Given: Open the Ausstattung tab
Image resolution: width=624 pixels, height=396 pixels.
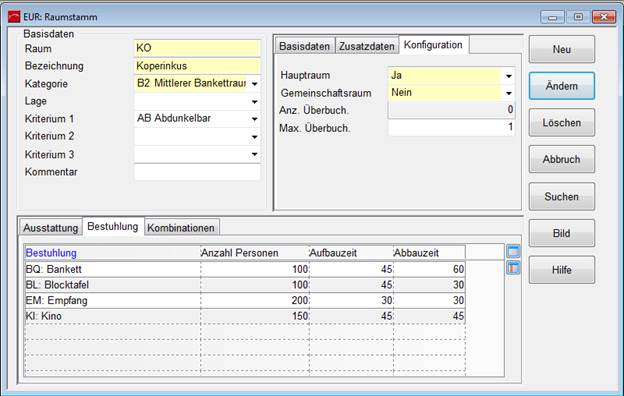Looking at the screenshot, I should (51, 228).
